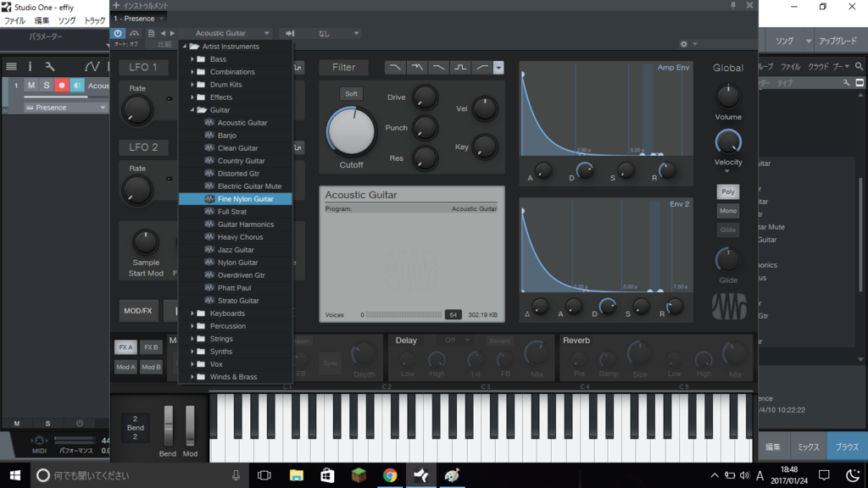The width and height of the screenshot is (868, 488).
Task: Select the first low-pass filter shape icon
Action: point(395,67)
